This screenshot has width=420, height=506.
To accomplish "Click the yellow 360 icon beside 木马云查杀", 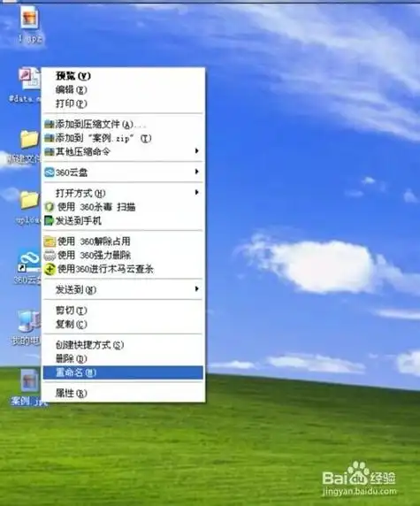I will pyautogui.click(x=50, y=269).
